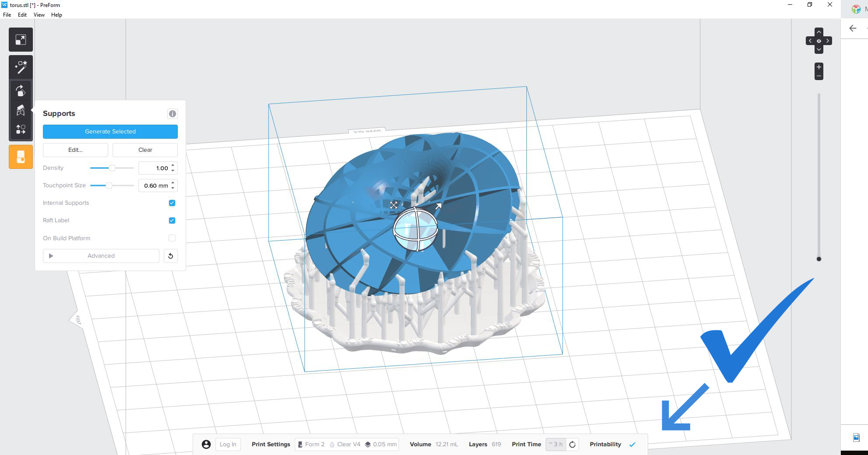868x455 pixels.
Task: Click Generate Selected button
Action: click(x=110, y=132)
